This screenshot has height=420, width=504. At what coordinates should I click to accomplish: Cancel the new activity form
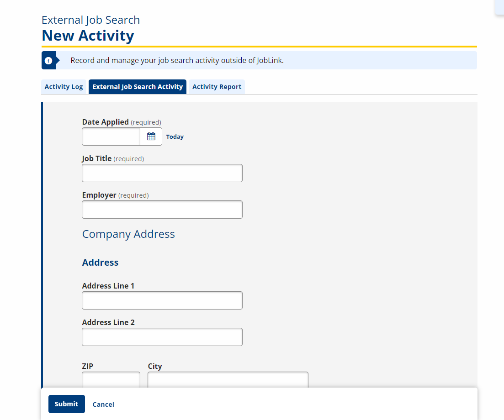pyautogui.click(x=103, y=404)
